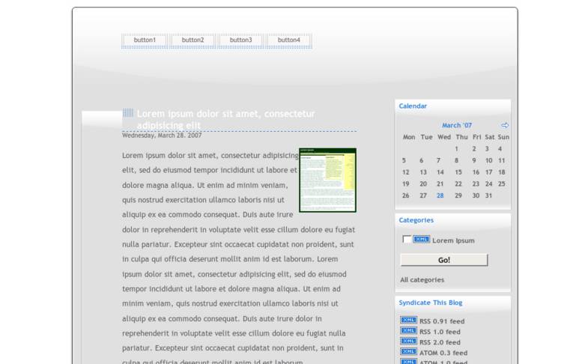Enlarge the green webpage thumbnail image

pyautogui.click(x=327, y=180)
